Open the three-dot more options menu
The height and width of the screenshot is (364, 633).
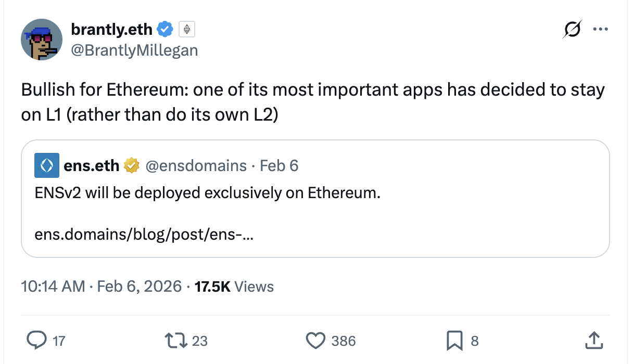pyautogui.click(x=600, y=30)
